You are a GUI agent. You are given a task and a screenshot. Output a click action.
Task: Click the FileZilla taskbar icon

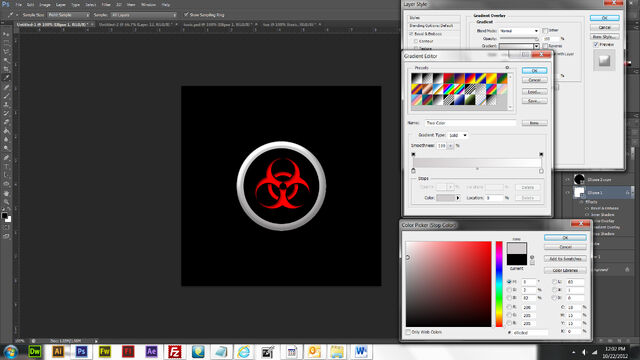pyautogui.click(x=175, y=351)
